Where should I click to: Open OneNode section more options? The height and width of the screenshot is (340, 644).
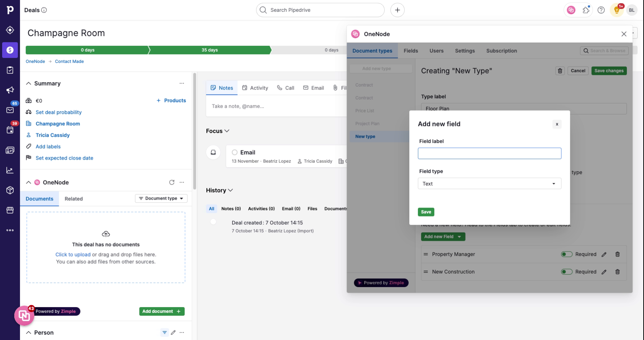182,182
